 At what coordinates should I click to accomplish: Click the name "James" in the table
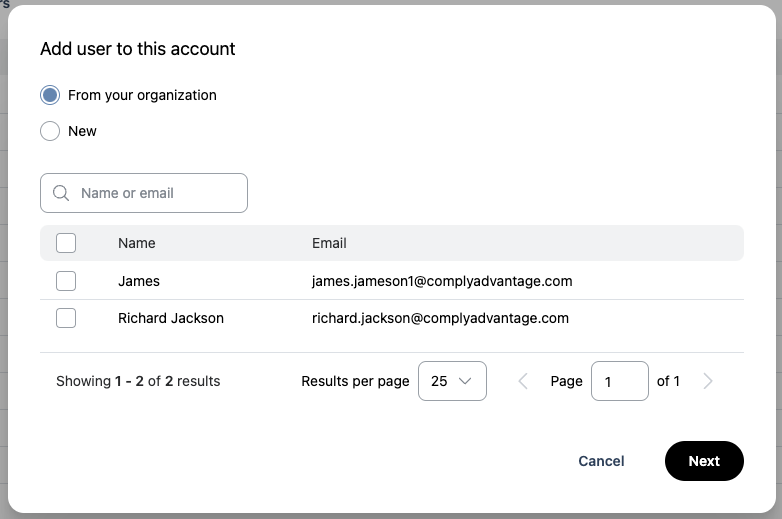click(x=139, y=281)
